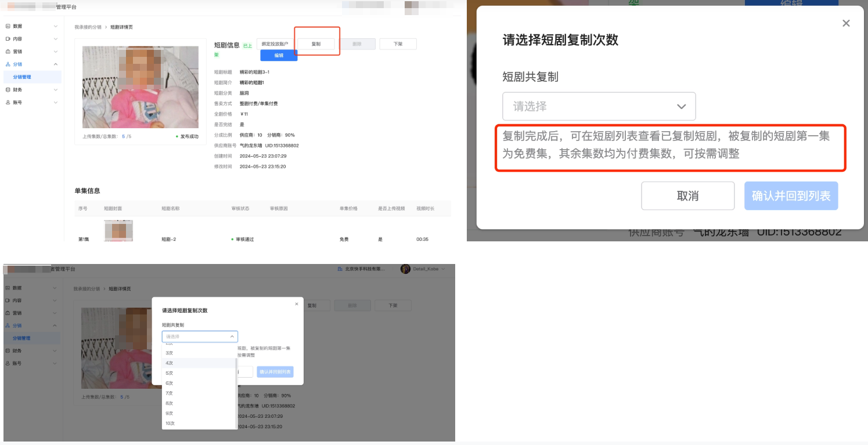Click the 复制 button on the undimmed page
The image size is (868, 445).
tap(316, 44)
